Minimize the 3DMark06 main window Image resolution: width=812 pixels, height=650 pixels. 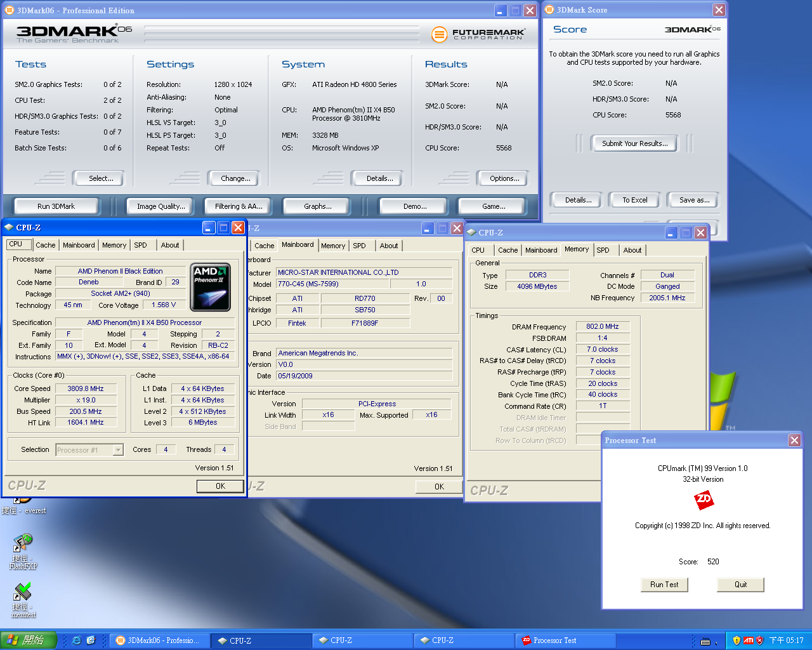click(x=501, y=10)
